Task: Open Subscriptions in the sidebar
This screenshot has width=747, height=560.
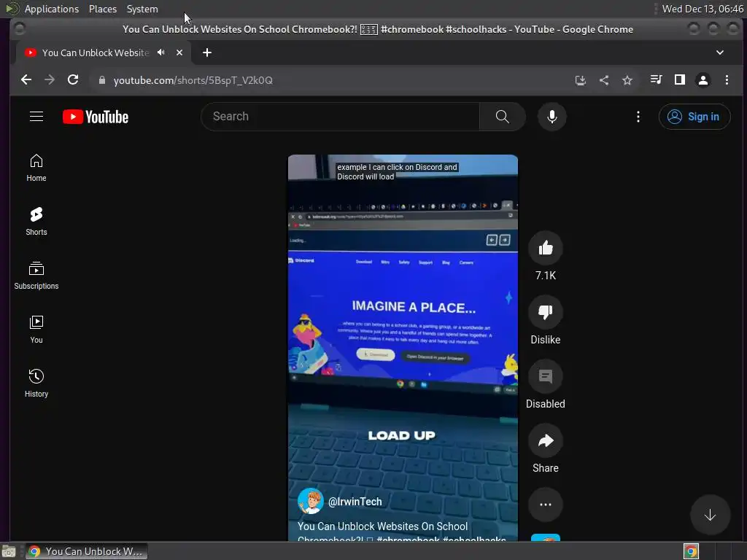Action: (x=36, y=276)
